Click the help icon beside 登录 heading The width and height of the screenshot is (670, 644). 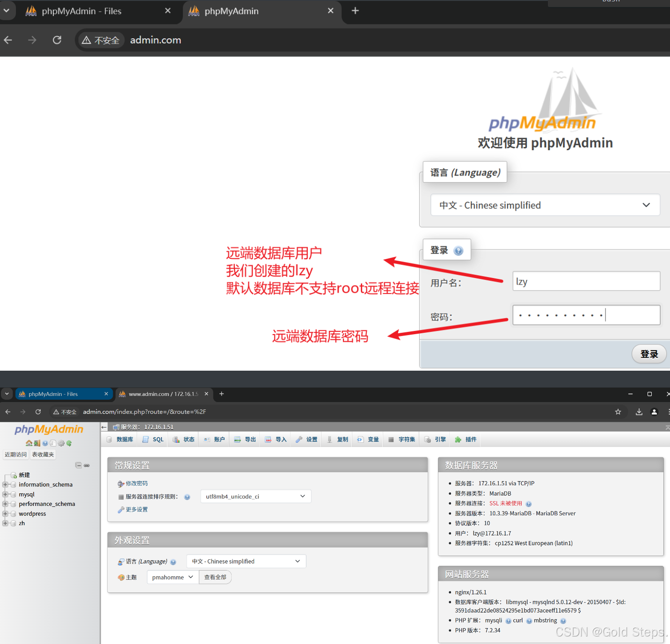(459, 251)
